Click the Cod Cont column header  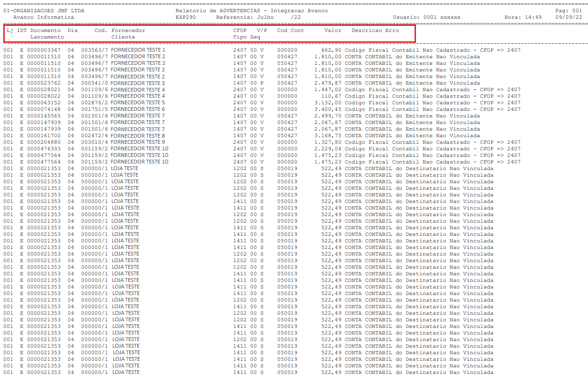tap(290, 31)
